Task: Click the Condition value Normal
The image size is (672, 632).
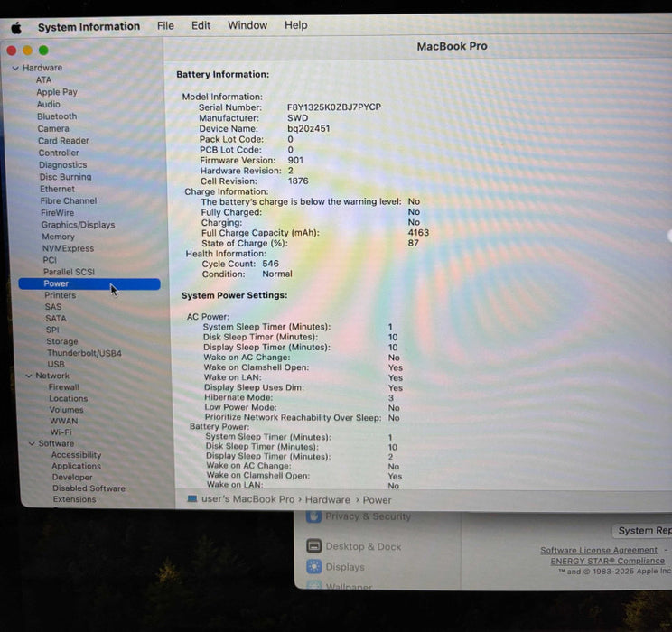Action: coord(277,274)
